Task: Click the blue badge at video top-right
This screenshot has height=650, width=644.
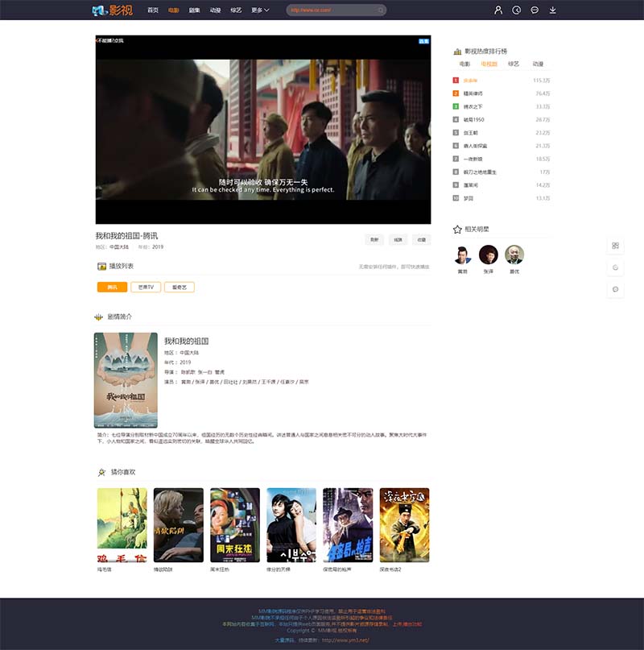Action: [x=424, y=41]
